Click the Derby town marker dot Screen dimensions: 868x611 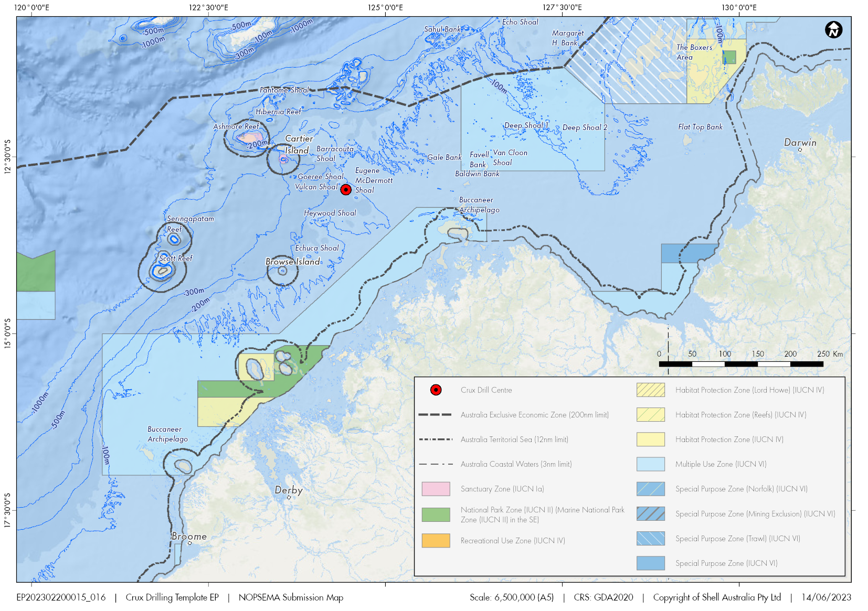289,497
